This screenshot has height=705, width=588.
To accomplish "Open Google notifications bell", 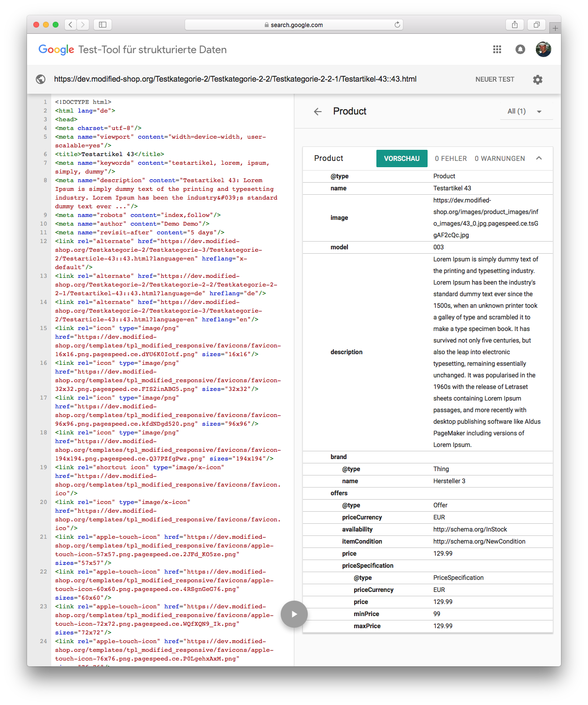I will coord(520,49).
